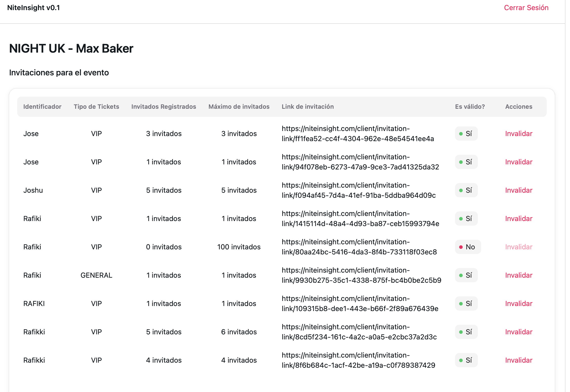This screenshot has width=570, height=392.
Task: Click the Es válido? column header
Action: [x=470, y=106]
